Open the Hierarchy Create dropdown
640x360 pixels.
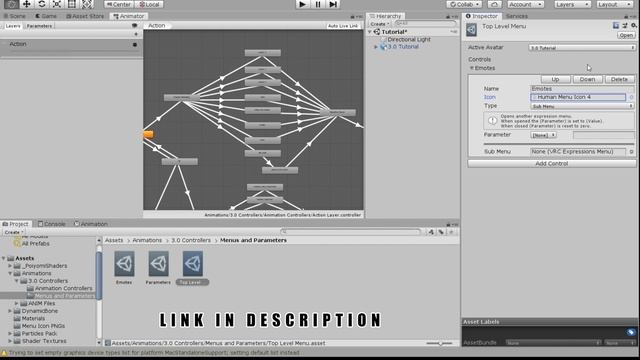coord(380,24)
